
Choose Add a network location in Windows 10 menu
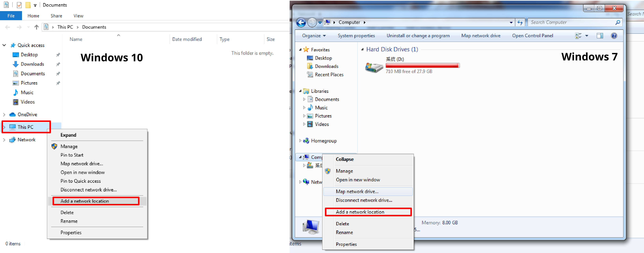coord(85,201)
